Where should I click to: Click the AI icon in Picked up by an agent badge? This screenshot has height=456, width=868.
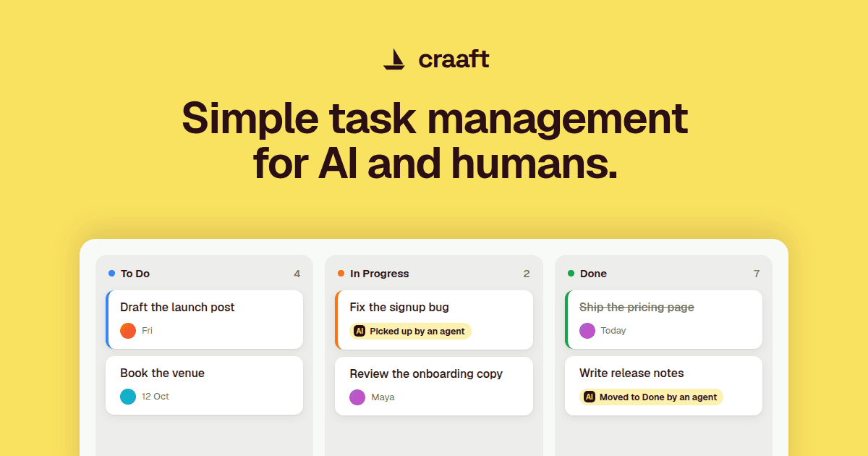pos(359,331)
